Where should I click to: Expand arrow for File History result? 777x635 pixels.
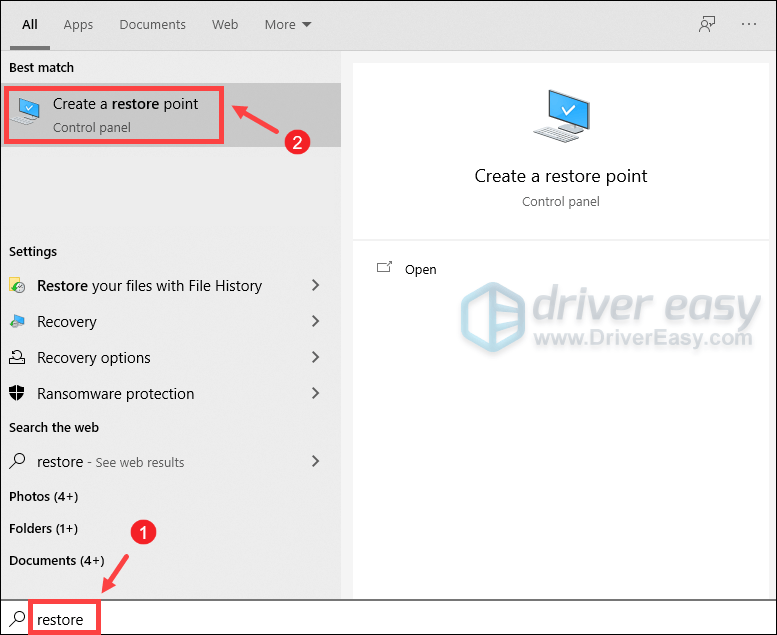pos(315,285)
